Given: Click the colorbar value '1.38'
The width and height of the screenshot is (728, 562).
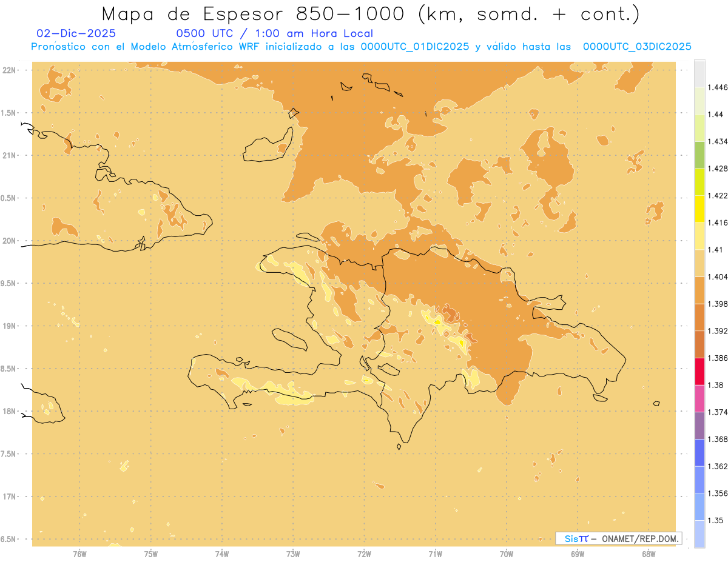Looking at the screenshot, I should tap(716, 385).
